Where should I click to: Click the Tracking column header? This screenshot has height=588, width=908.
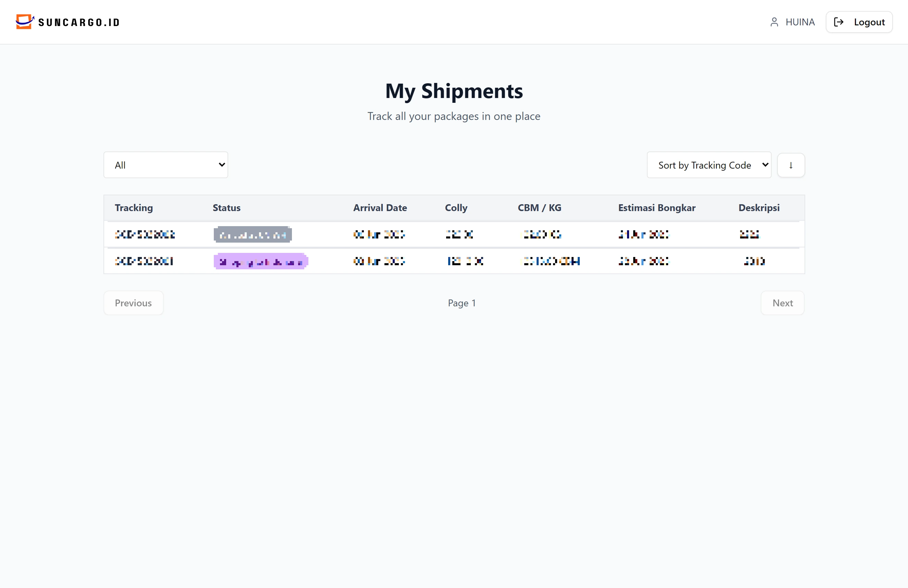coord(134,208)
